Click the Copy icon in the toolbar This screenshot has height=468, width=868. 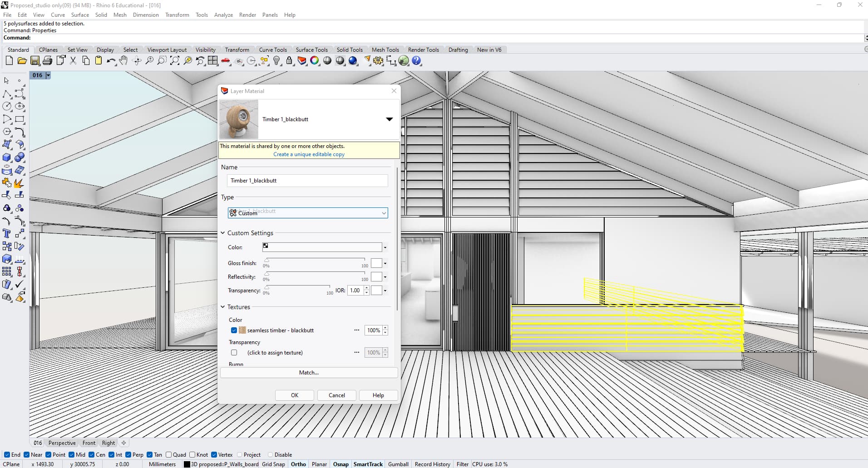coord(86,60)
